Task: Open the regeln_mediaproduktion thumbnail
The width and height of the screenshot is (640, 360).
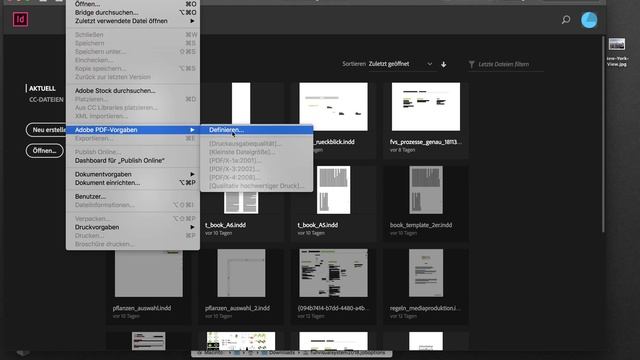Action: coord(426,273)
